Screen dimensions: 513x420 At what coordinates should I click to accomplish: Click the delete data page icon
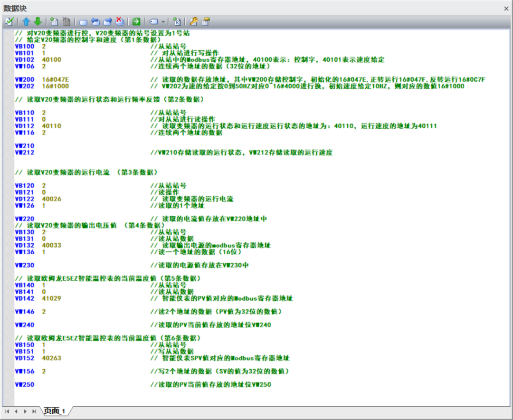tap(66, 21)
